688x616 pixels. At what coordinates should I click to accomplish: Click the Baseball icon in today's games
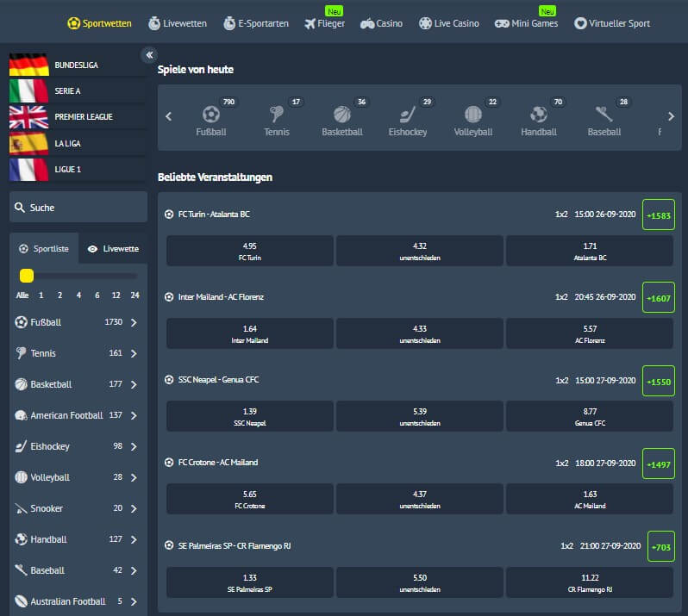[x=604, y=115]
